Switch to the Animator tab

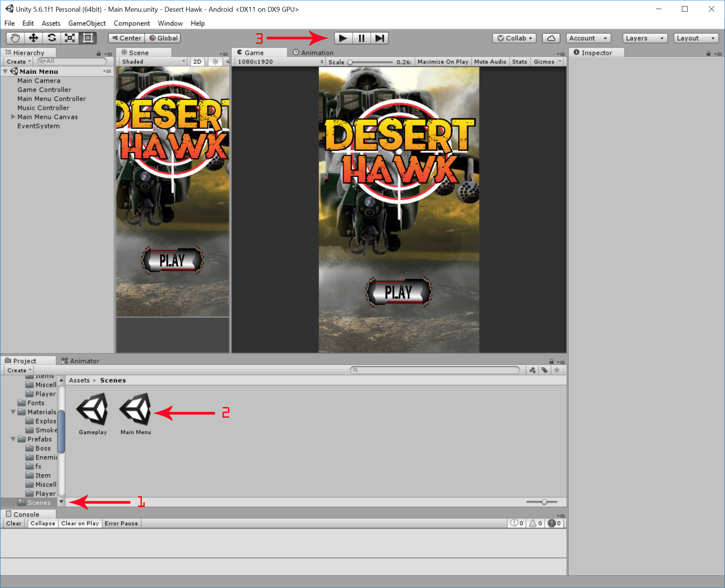tap(80, 361)
